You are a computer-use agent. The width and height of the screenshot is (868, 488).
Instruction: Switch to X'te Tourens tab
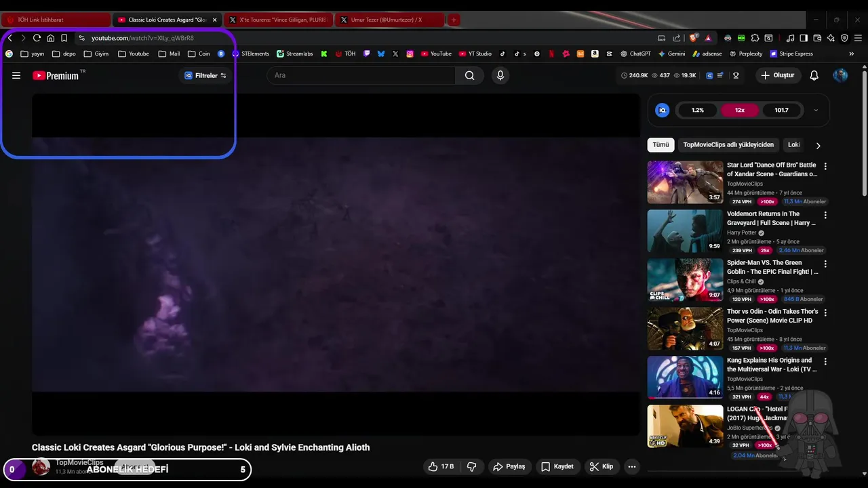pos(278,20)
